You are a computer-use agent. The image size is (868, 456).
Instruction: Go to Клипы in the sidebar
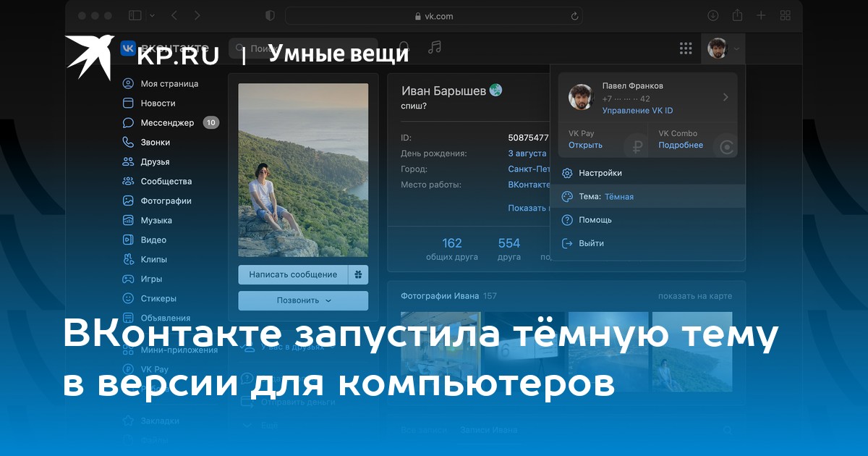pyautogui.click(x=153, y=259)
